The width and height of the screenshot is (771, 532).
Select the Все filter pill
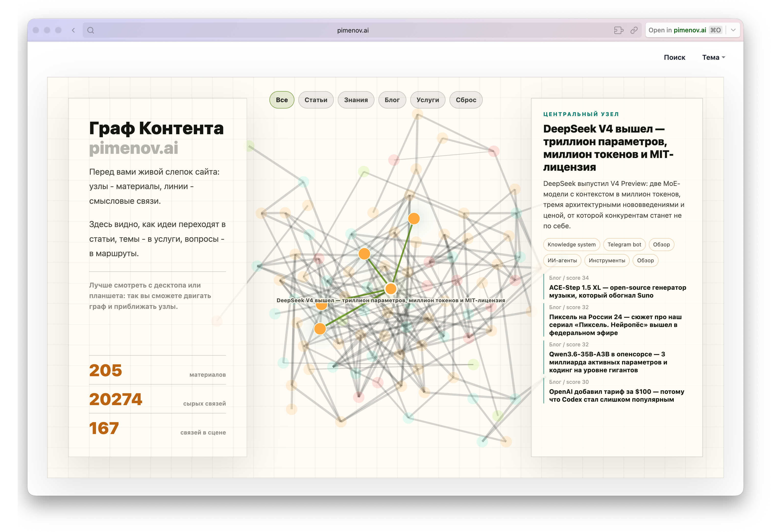282,100
